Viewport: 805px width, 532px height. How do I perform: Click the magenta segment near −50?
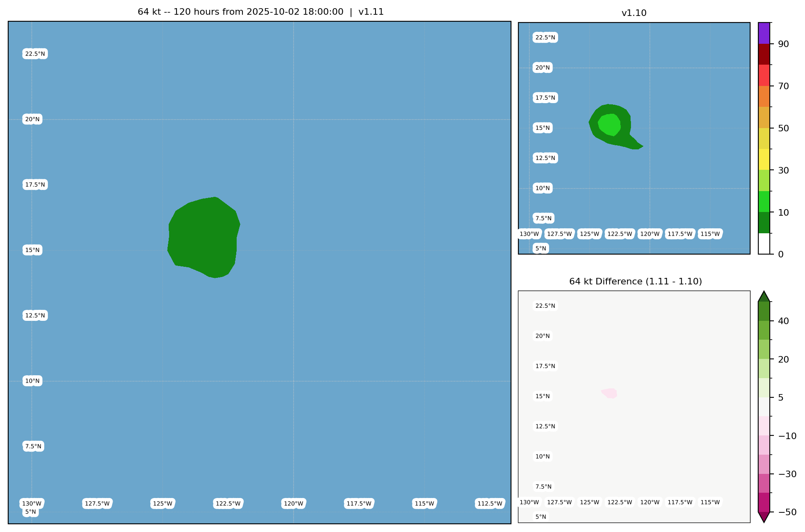(764, 502)
